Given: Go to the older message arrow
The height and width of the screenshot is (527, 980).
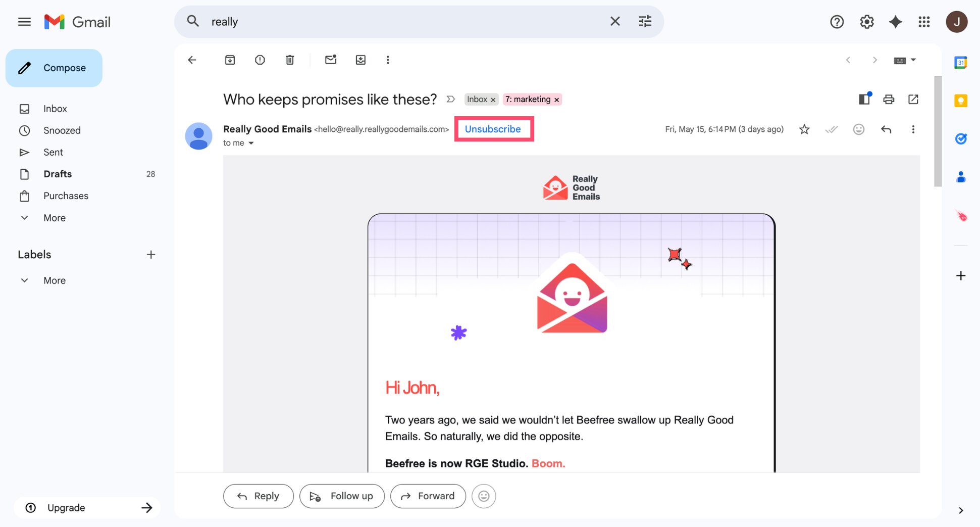Looking at the screenshot, I should point(875,60).
